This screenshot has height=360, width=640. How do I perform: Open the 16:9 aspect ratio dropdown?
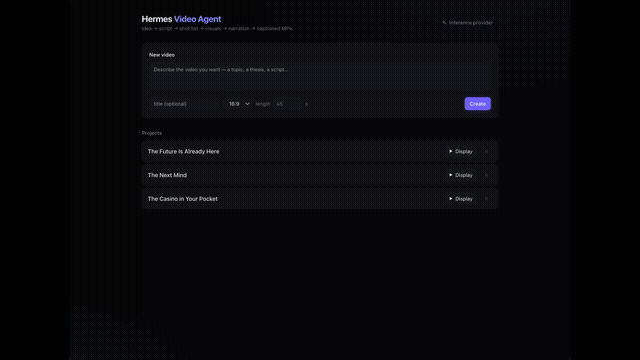pyautogui.click(x=239, y=104)
